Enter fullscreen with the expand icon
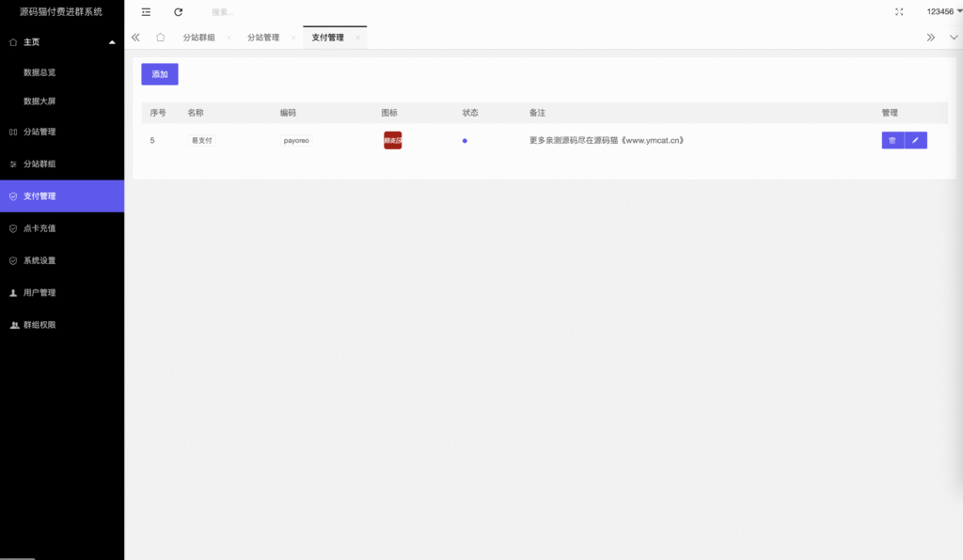 [899, 11]
